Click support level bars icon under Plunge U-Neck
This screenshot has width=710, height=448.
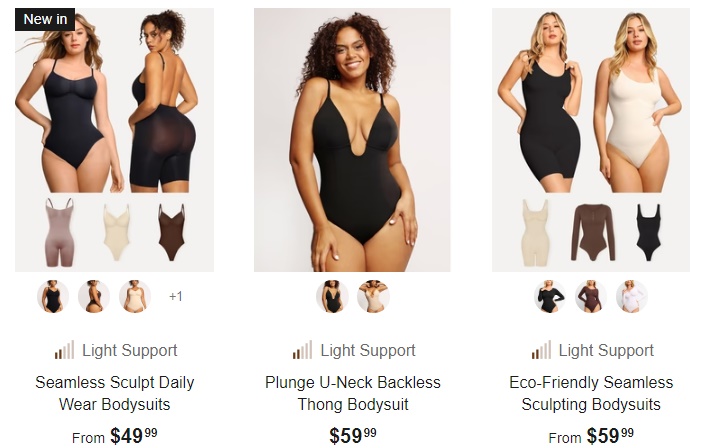[302, 350]
